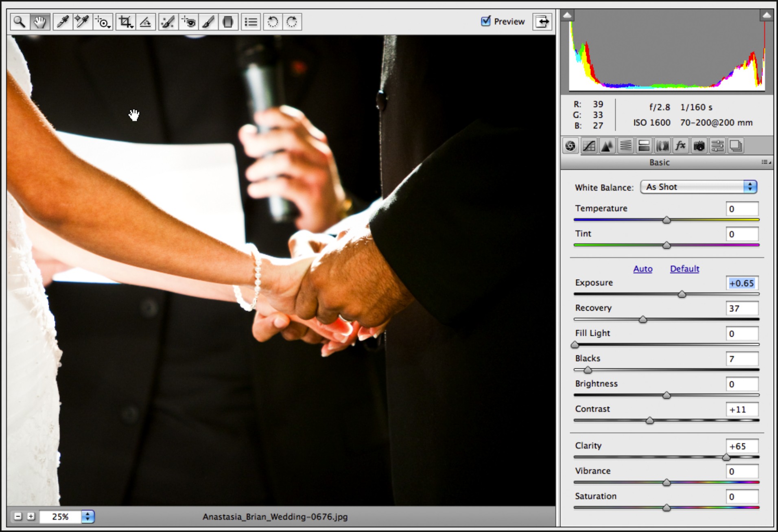Click the Saturation slider handle

[x=667, y=508]
